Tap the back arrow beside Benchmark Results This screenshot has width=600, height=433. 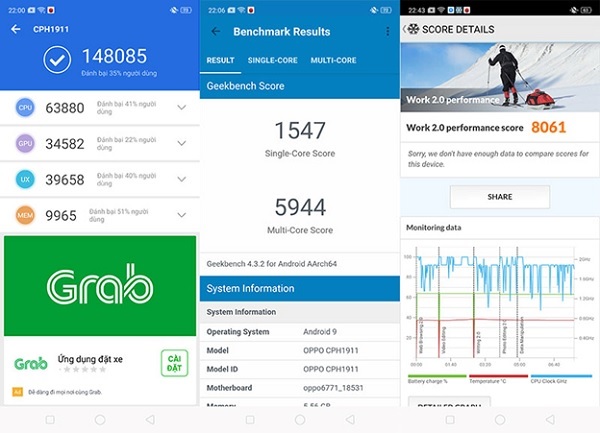(x=216, y=31)
